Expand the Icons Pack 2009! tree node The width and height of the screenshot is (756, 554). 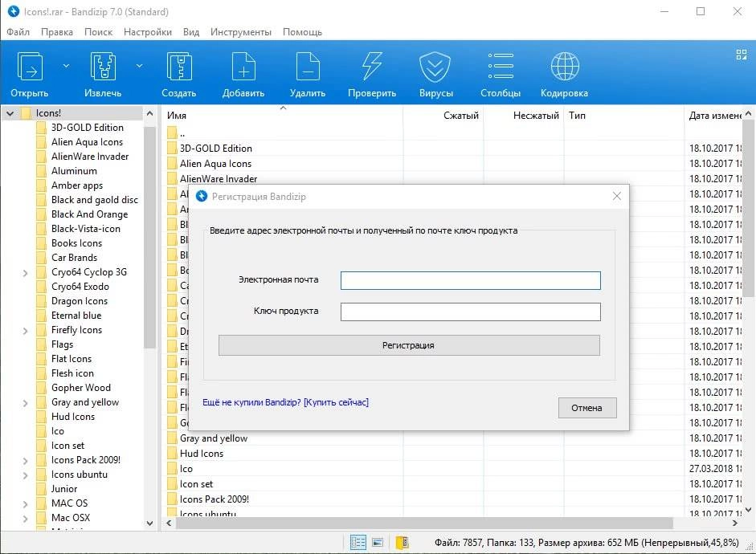(x=25, y=461)
